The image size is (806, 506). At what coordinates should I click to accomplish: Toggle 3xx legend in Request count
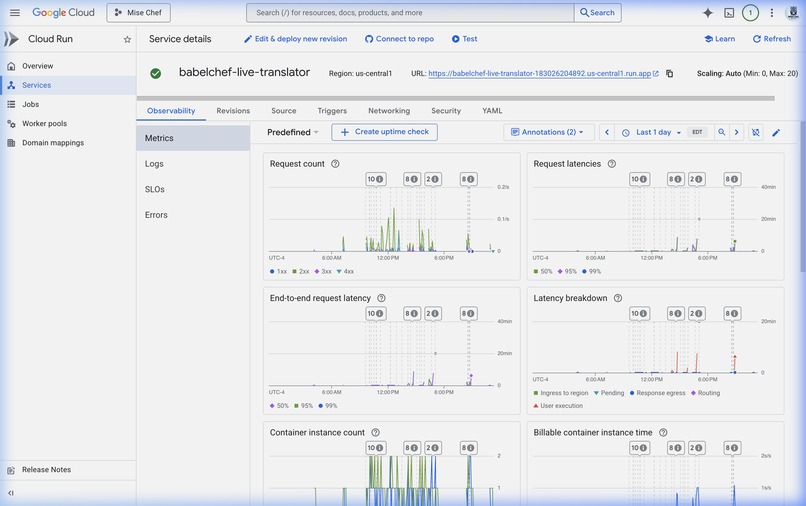click(x=323, y=271)
